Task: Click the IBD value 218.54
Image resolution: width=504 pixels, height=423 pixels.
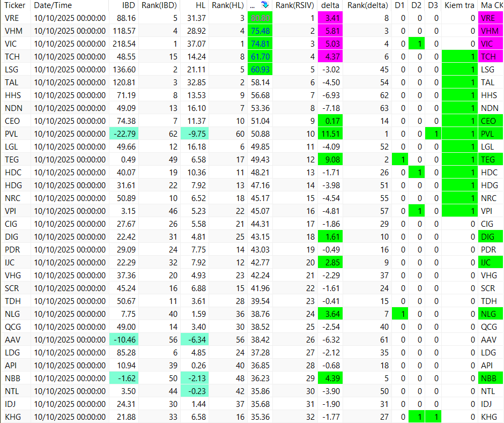Action: pos(124,44)
